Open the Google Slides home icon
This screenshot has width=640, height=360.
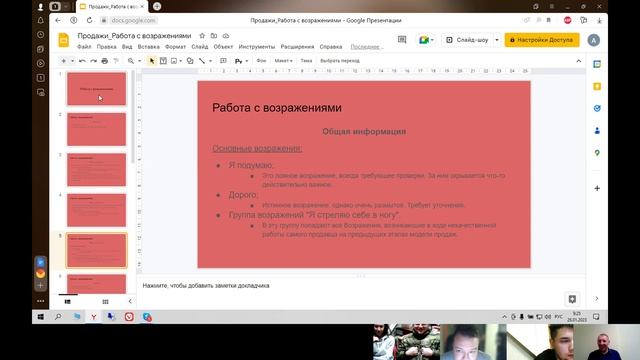pos(64,40)
